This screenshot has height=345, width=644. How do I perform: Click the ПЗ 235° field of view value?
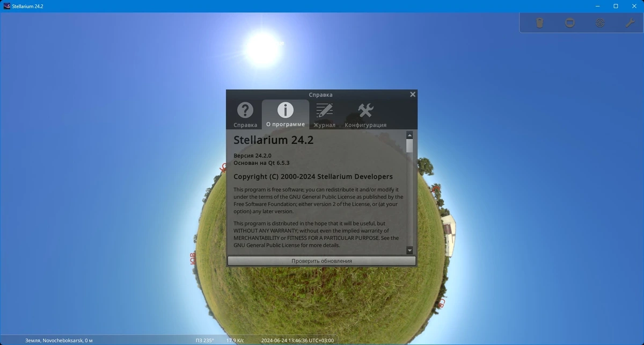[x=204, y=340]
